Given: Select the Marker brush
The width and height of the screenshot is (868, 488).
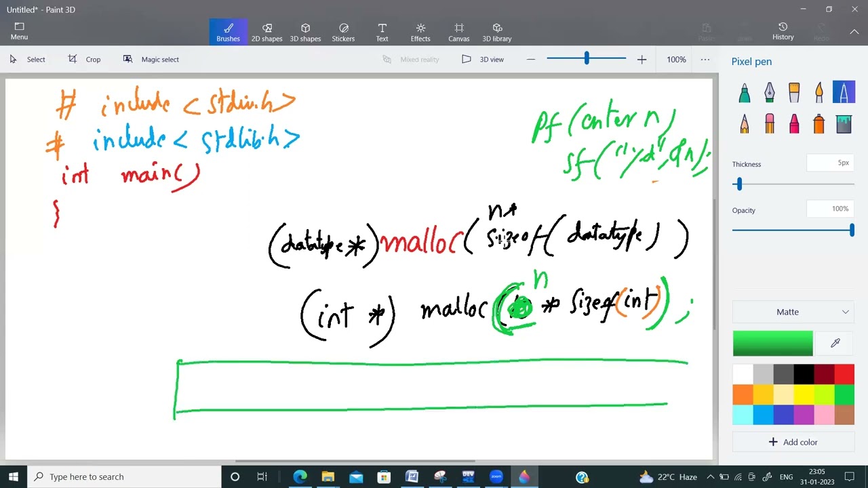Looking at the screenshot, I should coord(745,92).
